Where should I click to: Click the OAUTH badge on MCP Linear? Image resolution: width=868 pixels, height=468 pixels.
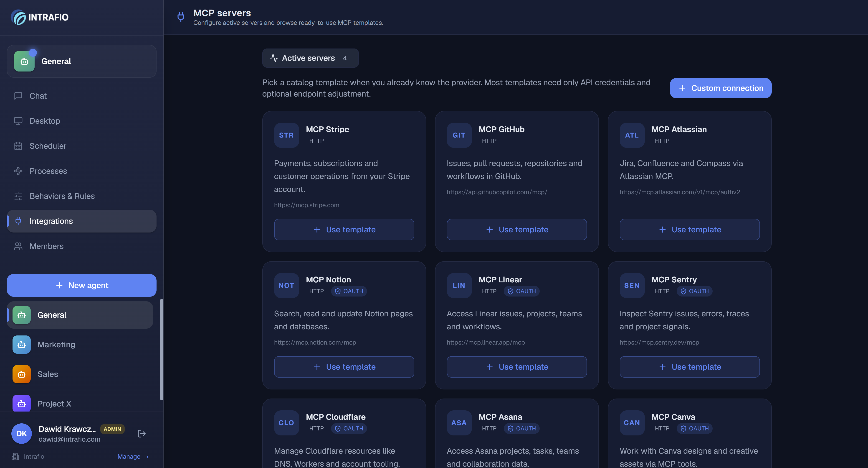pyautogui.click(x=521, y=291)
